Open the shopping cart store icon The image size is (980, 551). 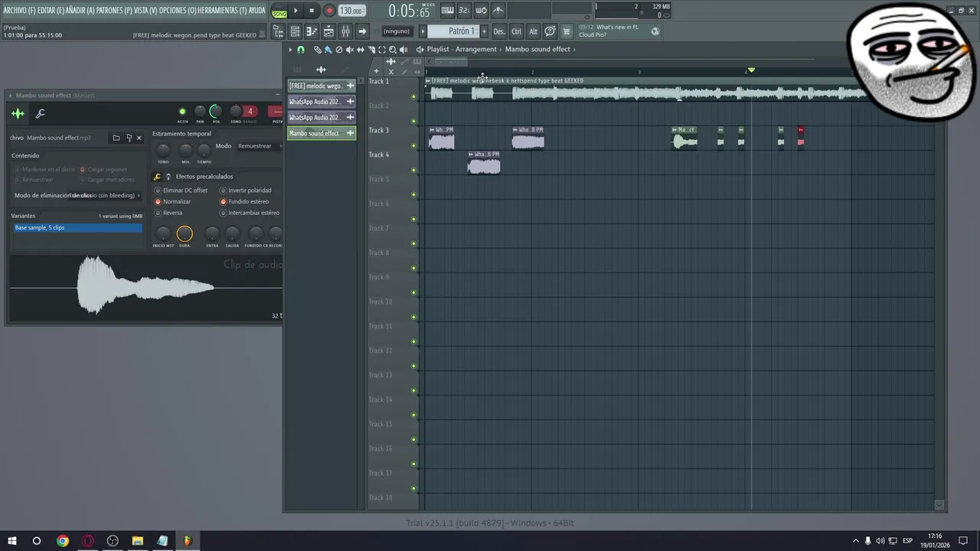pyautogui.click(x=567, y=31)
